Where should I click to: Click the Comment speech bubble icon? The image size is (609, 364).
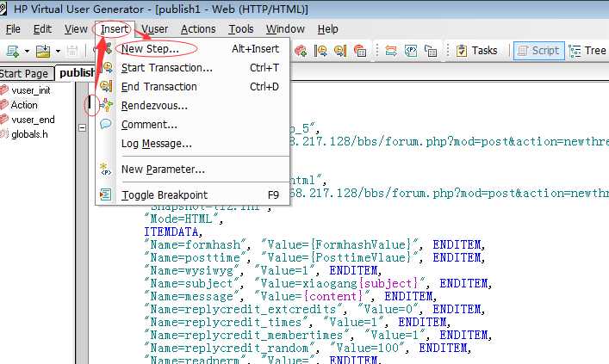tap(106, 124)
